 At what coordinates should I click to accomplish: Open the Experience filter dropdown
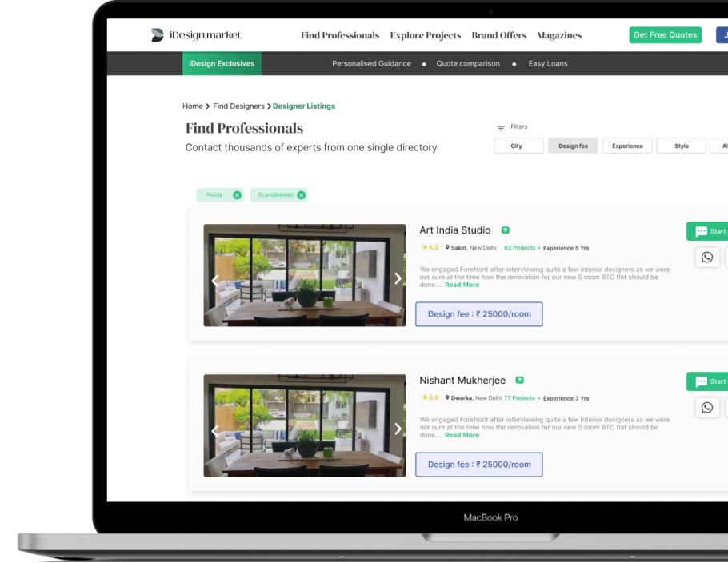[627, 146]
